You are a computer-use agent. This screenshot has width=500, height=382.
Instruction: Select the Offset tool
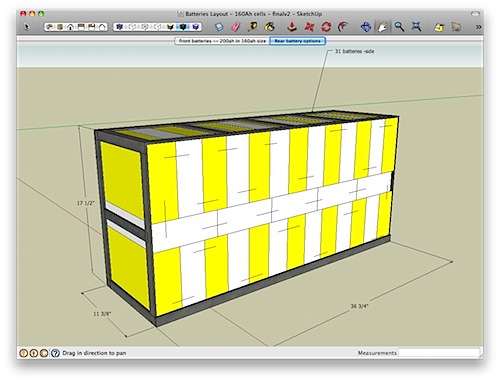343,27
